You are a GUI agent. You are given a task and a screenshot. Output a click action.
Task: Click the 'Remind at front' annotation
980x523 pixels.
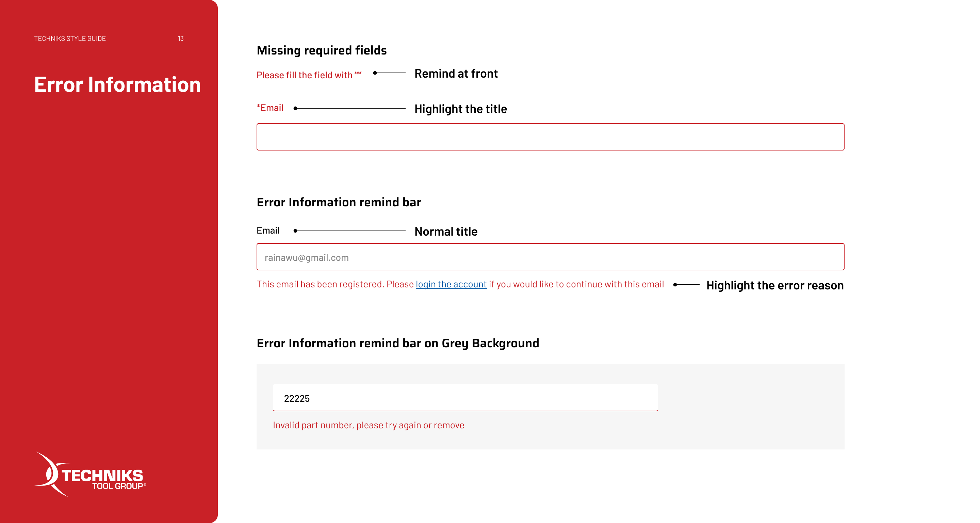[x=456, y=74]
